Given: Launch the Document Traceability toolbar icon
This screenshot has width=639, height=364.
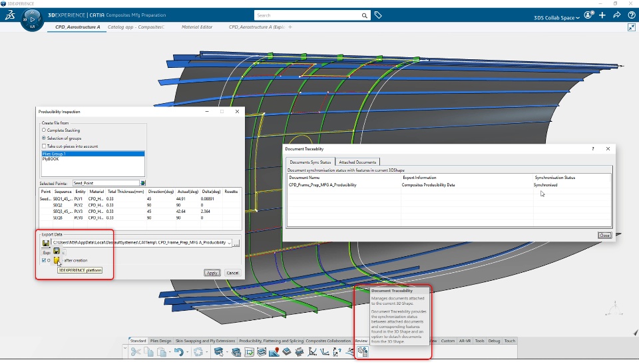Looking at the screenshot, I should click(x=362, y=351).
